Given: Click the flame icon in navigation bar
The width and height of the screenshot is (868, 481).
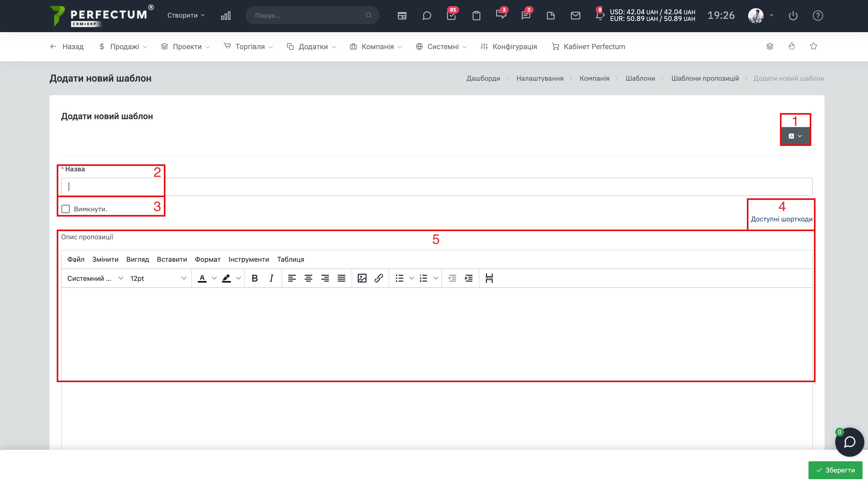Looking at the screenshot, I should pyautogui.click(x=792, y=46).
